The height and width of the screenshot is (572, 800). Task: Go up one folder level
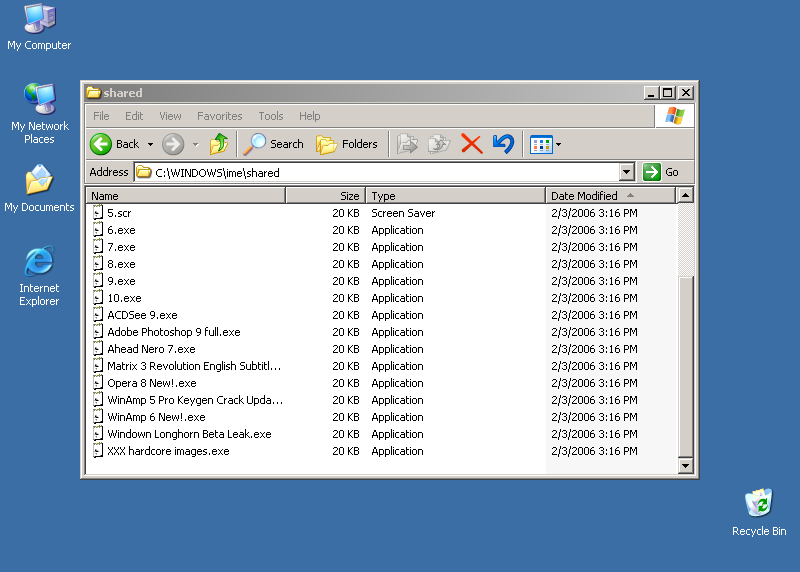pyautogui.click(x=219, y=144)
